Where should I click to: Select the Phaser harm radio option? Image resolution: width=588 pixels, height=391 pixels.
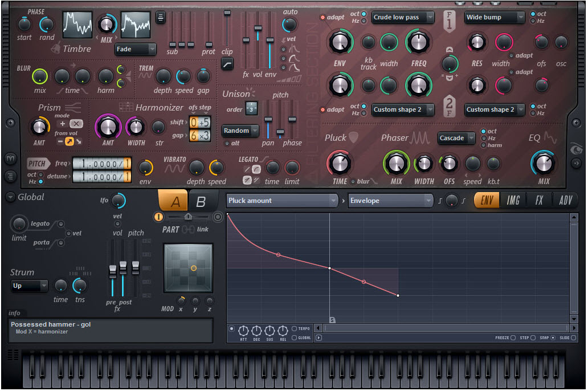coord(484,145)
